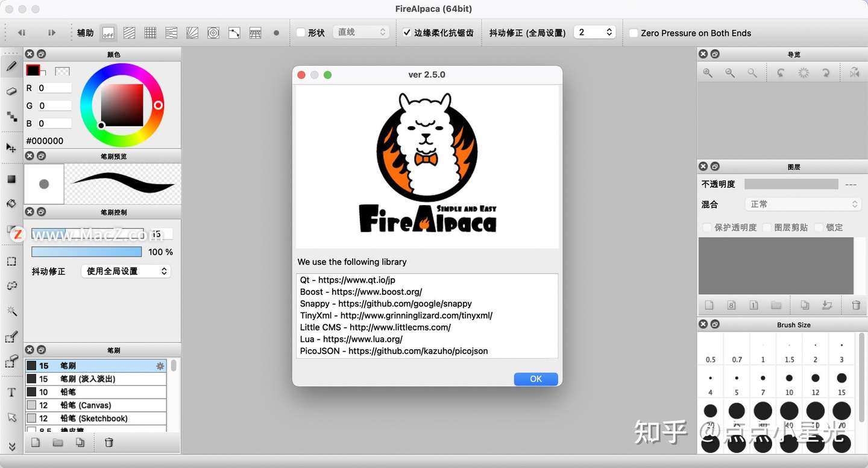Enable concentric circle snap

[x=213, y=33]
